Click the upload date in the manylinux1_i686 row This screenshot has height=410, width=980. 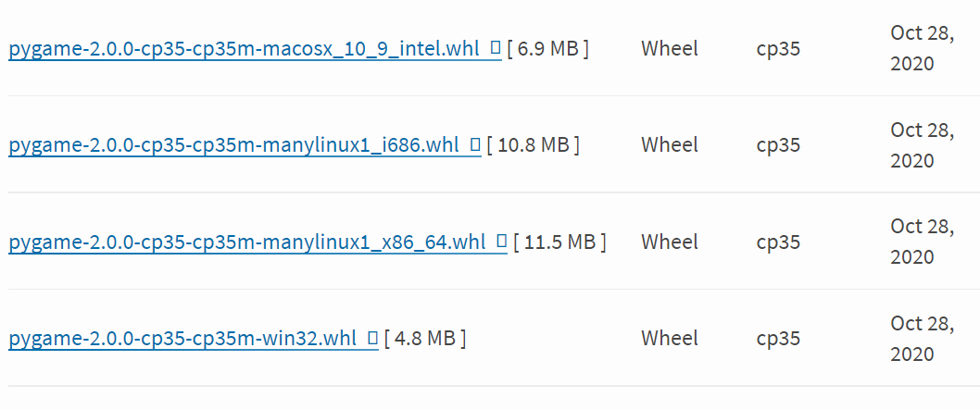[922, 145]
